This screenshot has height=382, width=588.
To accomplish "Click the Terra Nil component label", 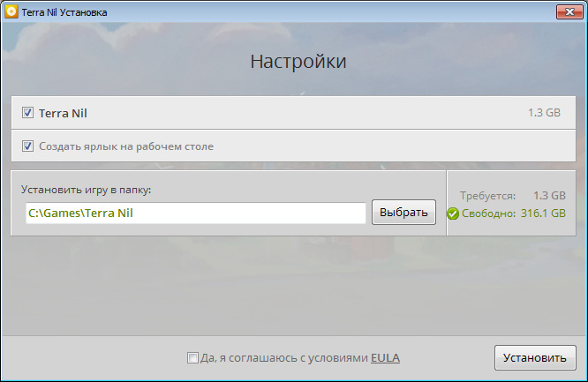I will click(63, 113).
